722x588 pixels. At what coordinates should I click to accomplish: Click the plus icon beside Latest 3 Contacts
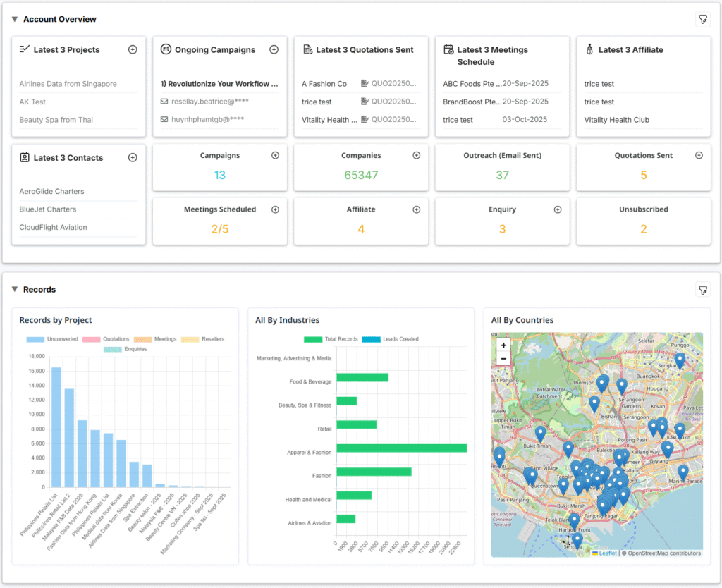(133, 157)
